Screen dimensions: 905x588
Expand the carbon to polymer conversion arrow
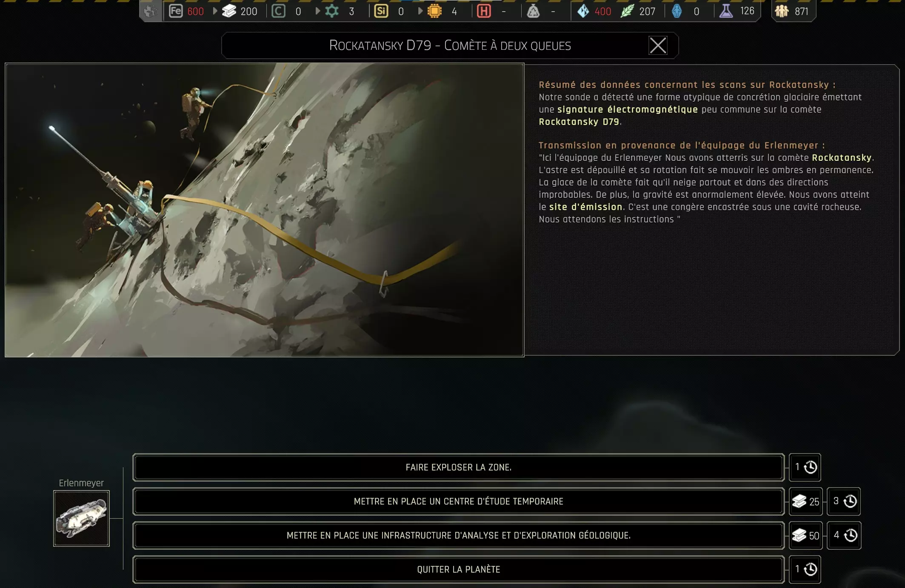[317, 11]
